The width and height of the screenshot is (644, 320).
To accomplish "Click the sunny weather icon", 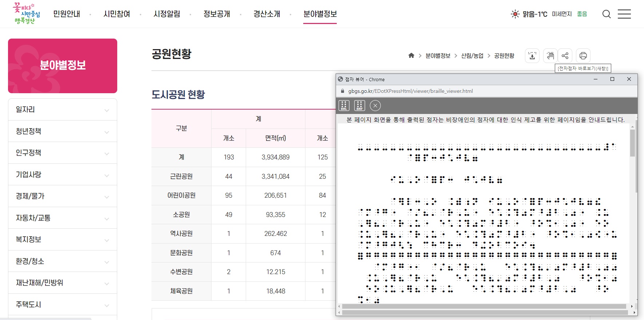I will coord(515,14).
